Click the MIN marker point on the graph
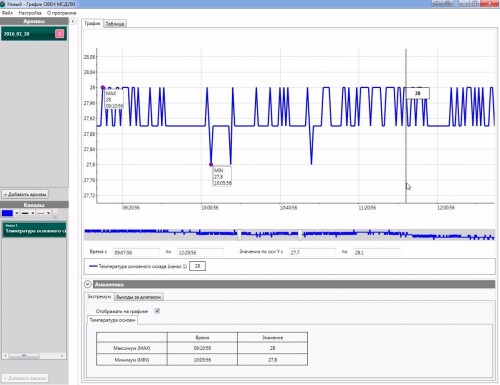This screenshot has width=500, height=385. [x=211, y=164]
